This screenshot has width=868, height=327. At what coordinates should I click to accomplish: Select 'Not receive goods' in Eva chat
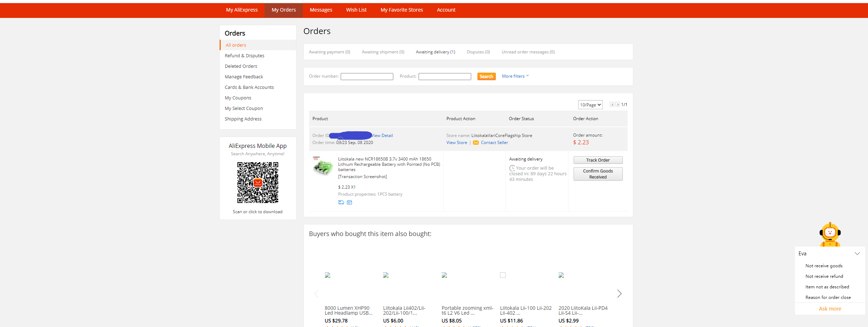824,266
